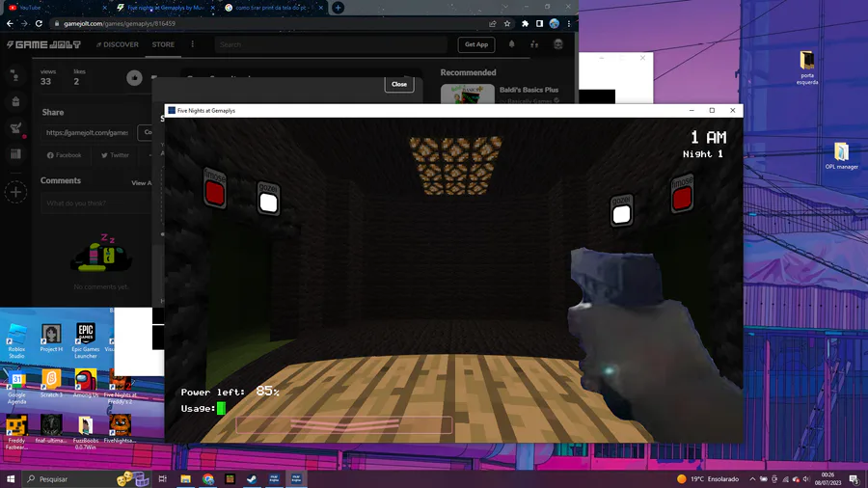868x488 pixels.
Task: Open the Game Jolt sidebar shop bag icon
Action: click(x=15, y=102)
